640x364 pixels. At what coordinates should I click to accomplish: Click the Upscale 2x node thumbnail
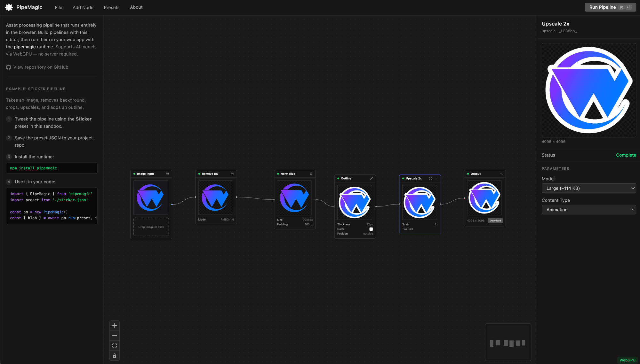pos(420,202)
